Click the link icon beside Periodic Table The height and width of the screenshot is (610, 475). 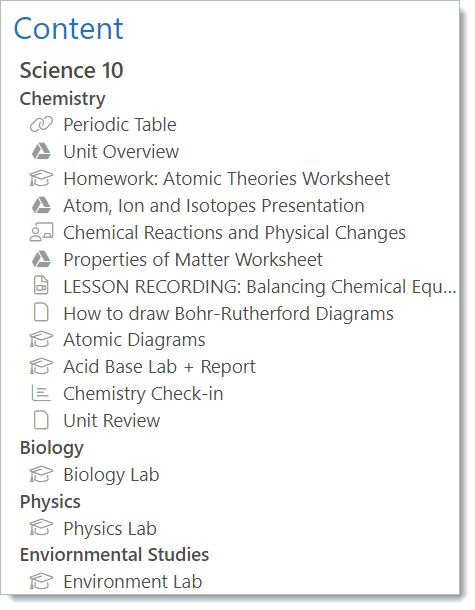(x=41, y=125)
